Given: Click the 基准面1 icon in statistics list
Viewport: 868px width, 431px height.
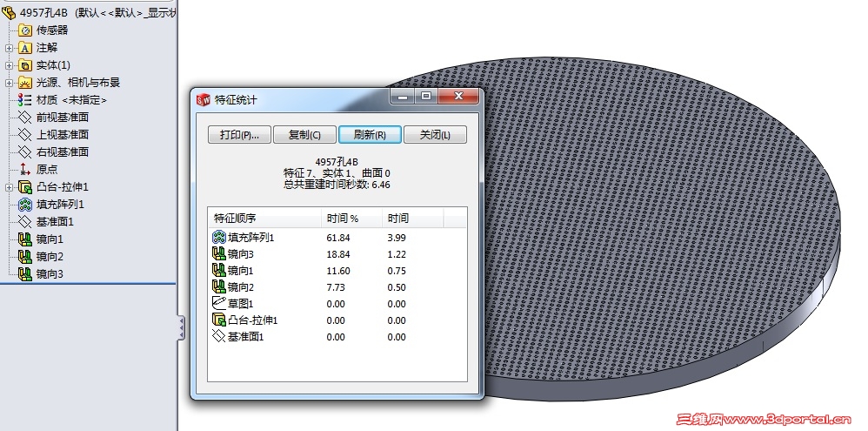Looking at the screenshot, I should (219, 336).
